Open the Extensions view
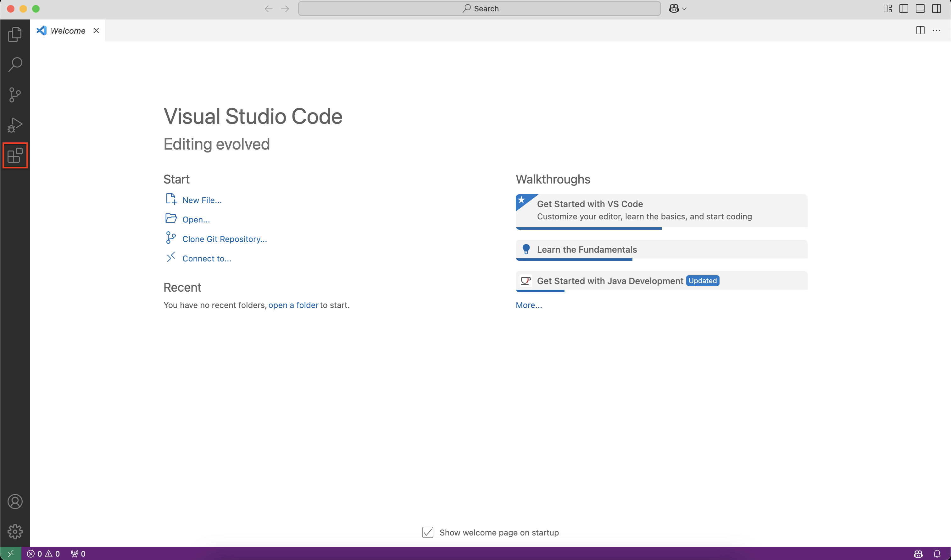The height and width of the screenshot is (560, 951). click(15, 155)
